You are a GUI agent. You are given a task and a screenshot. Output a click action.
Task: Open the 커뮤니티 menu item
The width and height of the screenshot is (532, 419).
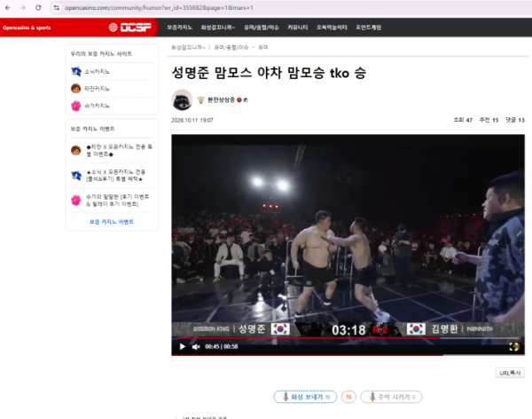tap(298, 28)
